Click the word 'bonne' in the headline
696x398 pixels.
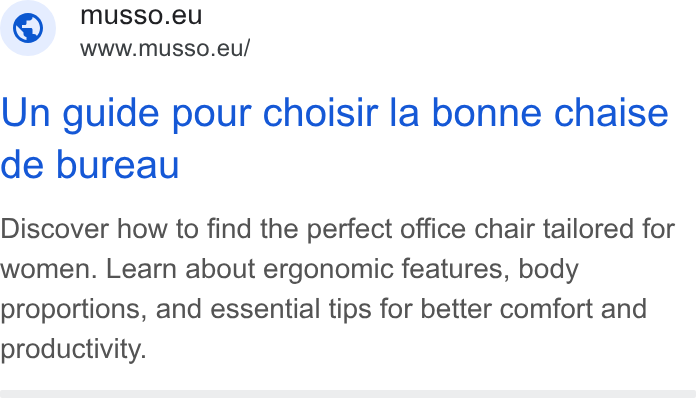(x=486, y=113)
